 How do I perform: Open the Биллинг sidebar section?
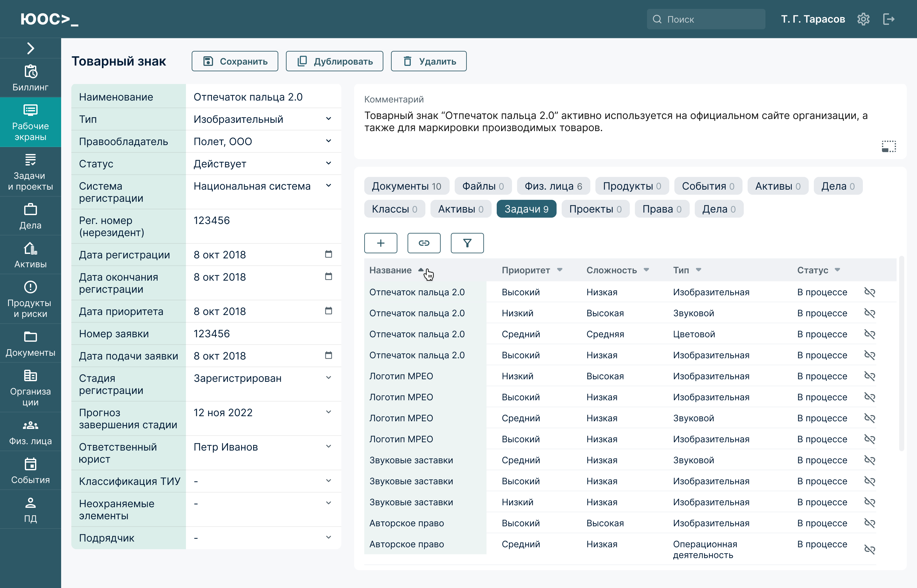(30, 78)
